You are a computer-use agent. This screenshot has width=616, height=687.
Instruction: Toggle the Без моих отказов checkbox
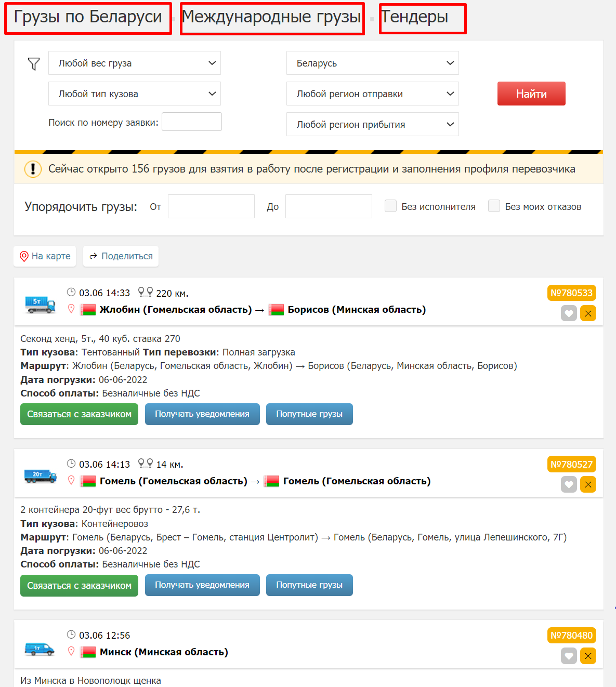point(494,206)
